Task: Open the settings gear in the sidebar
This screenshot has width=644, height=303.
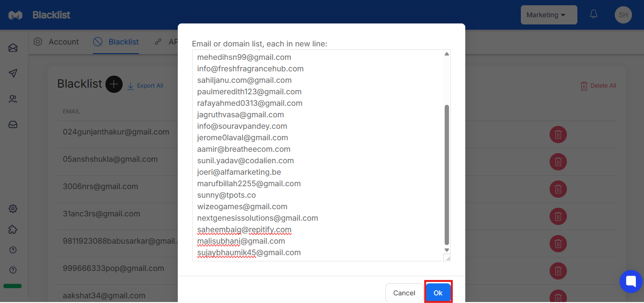Action: point(13,209)
